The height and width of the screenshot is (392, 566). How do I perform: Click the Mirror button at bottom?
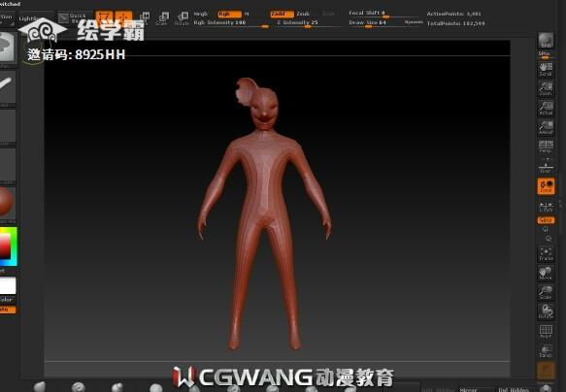tap(476, 389)
